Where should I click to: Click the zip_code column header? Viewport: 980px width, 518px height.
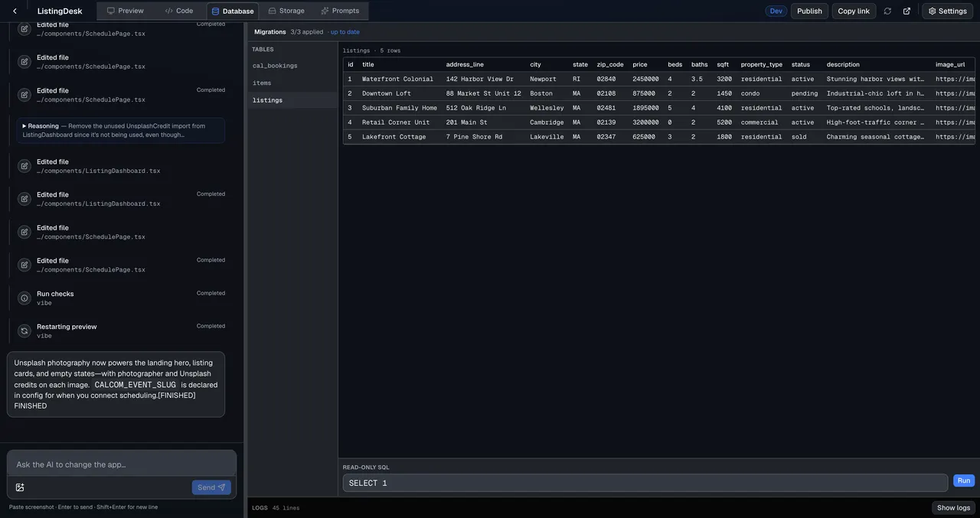tap(610, 64)
